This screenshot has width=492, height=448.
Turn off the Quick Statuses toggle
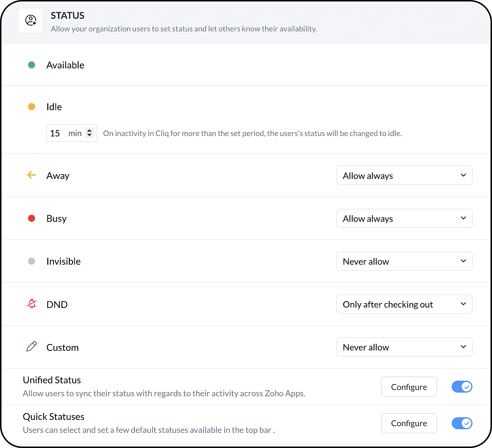(x=462, y=423)
